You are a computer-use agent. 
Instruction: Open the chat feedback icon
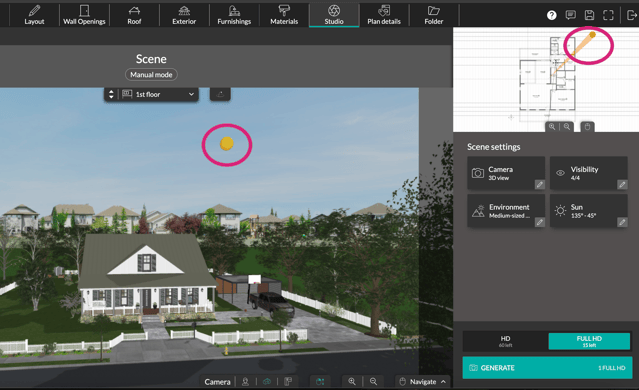point(571,15)
